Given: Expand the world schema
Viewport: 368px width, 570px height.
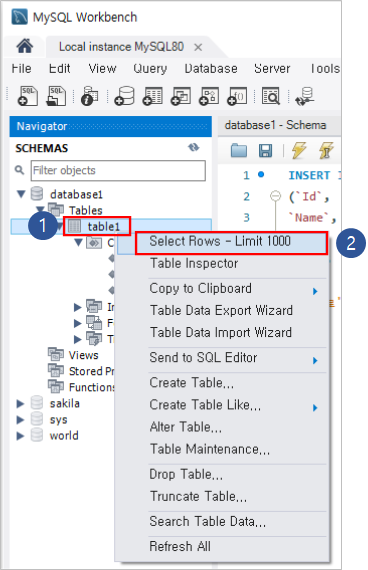Looking at the screenshot, I should pos(20,435).
